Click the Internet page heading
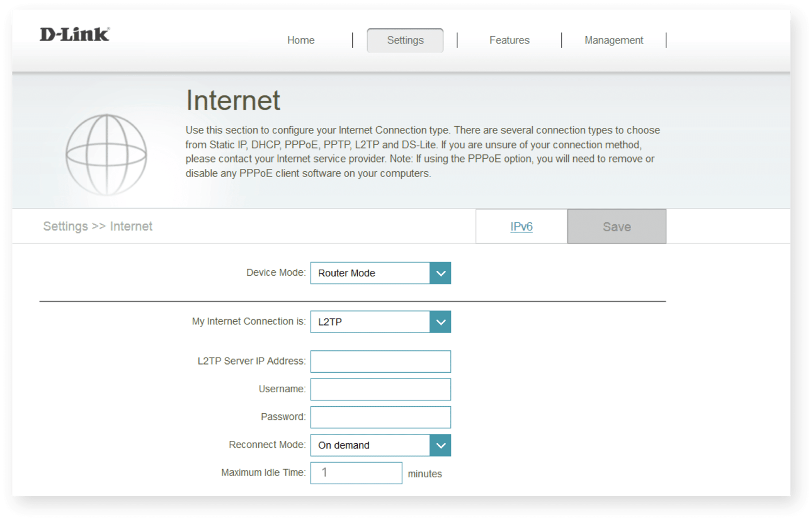812x520 pixels. [233, 101]
